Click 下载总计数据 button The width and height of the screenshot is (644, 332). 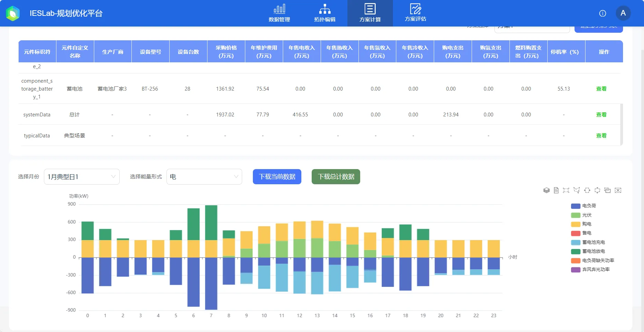tap(336, 177)
